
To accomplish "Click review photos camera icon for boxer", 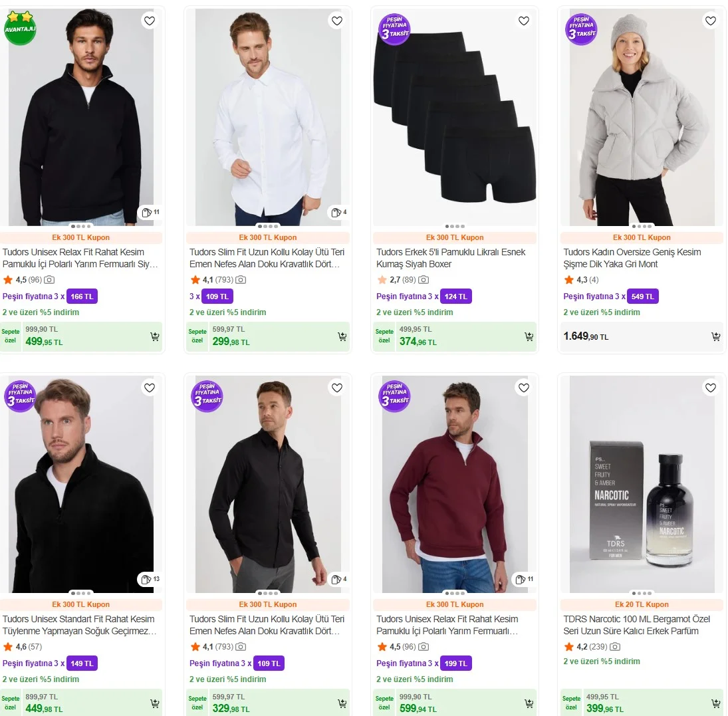I will pyautogui.click(x=424, y=280).
